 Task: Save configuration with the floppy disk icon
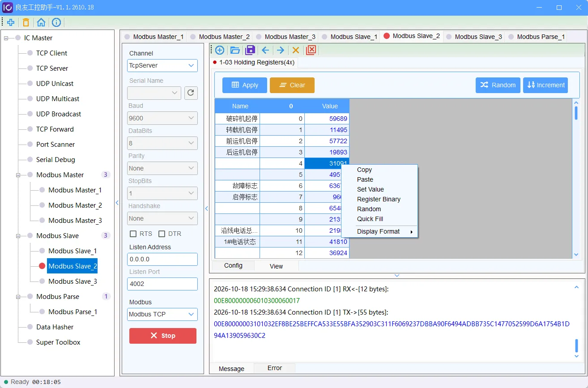pyautogui.click(x=250, y=50)
